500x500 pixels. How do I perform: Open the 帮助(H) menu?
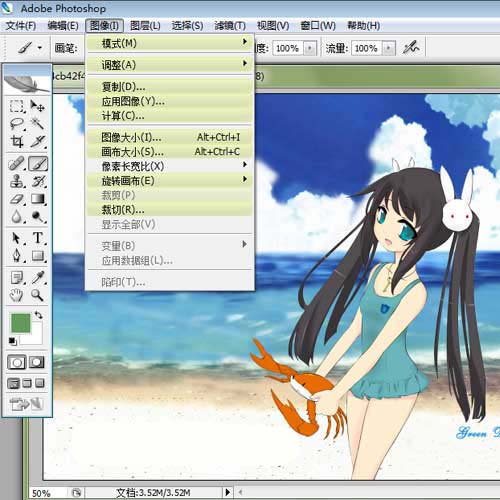[x=364, y=26]
